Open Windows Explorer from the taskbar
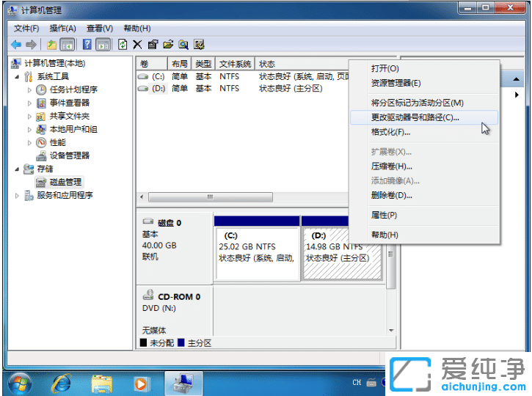 tap(102, 384)
